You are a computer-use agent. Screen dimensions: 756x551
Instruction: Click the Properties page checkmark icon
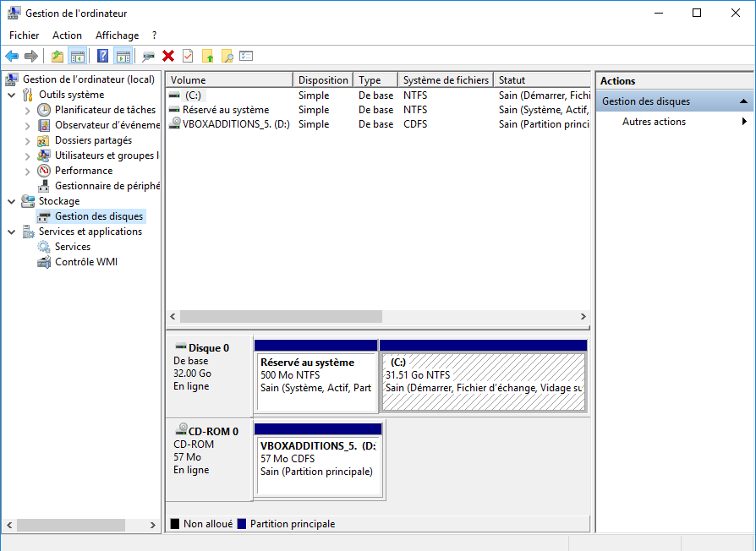point(188,57)
